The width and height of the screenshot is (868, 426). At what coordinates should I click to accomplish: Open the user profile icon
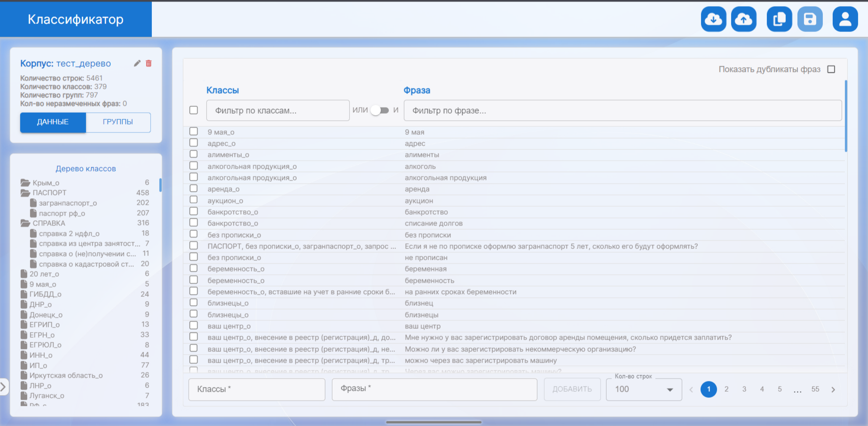pyautogui.click(x=845, y=19)
